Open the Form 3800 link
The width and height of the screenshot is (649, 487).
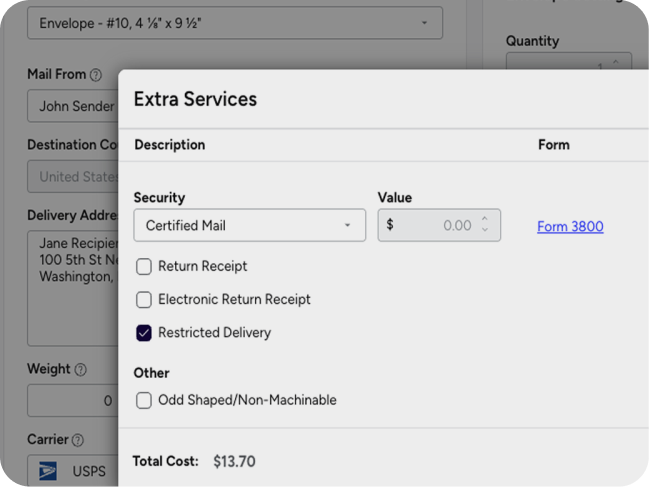coord(570,226)
